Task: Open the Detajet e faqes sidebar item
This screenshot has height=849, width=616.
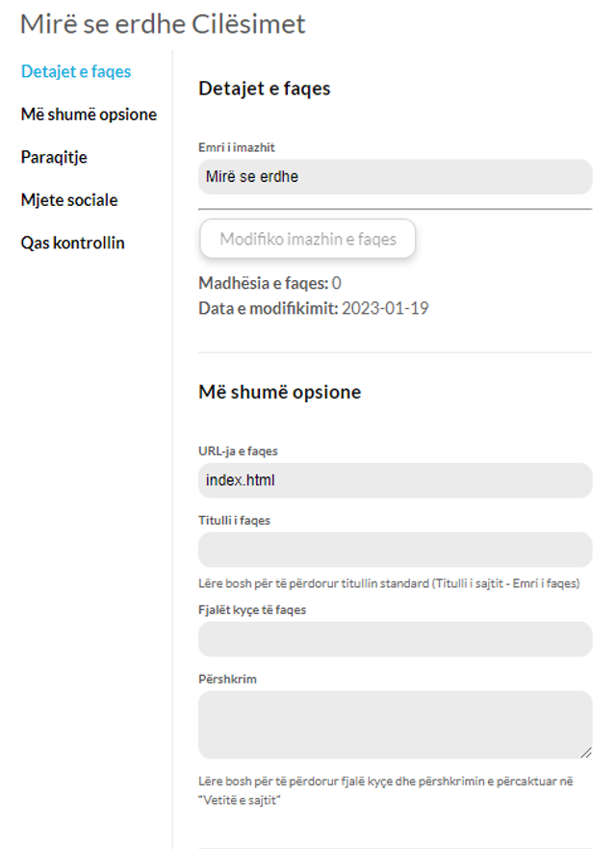Action: click(x=76, y=71)
